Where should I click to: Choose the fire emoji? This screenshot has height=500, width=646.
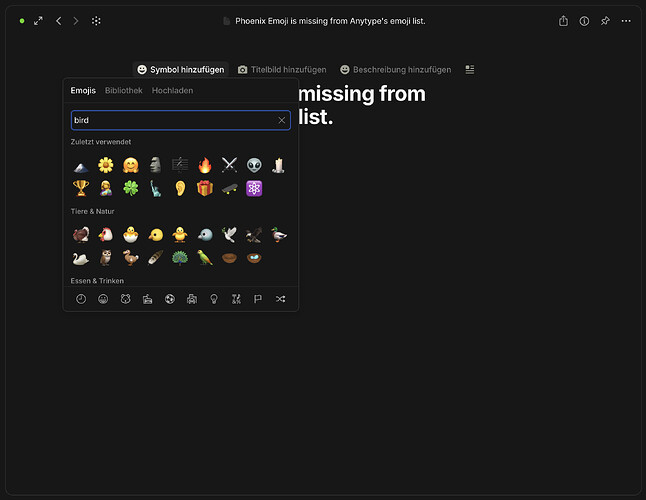[205, 166]
